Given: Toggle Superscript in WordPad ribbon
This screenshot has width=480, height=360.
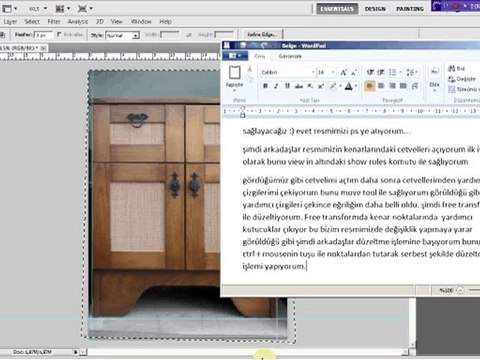Looking at the screenshot, I should [x=321, y=86].
